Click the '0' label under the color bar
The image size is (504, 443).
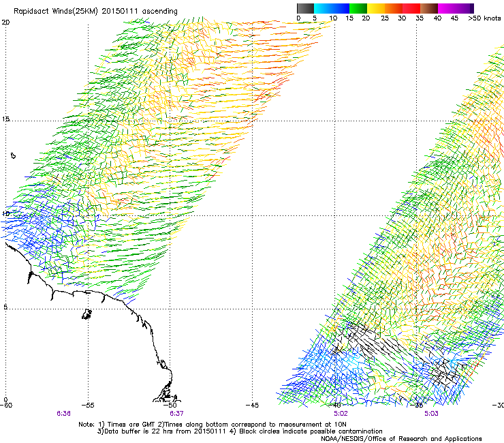pos(298,18)
